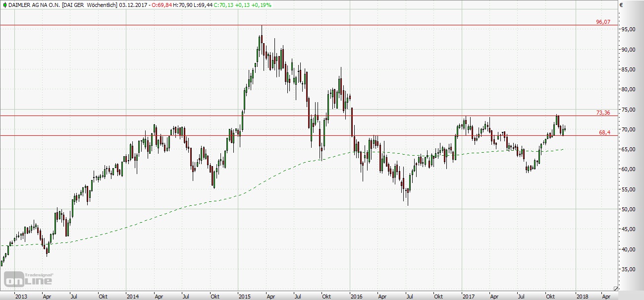Viewport: 644px width, 300px height.
Task: Click the 95,00 price axis label
Action: (x=628, y=29)
